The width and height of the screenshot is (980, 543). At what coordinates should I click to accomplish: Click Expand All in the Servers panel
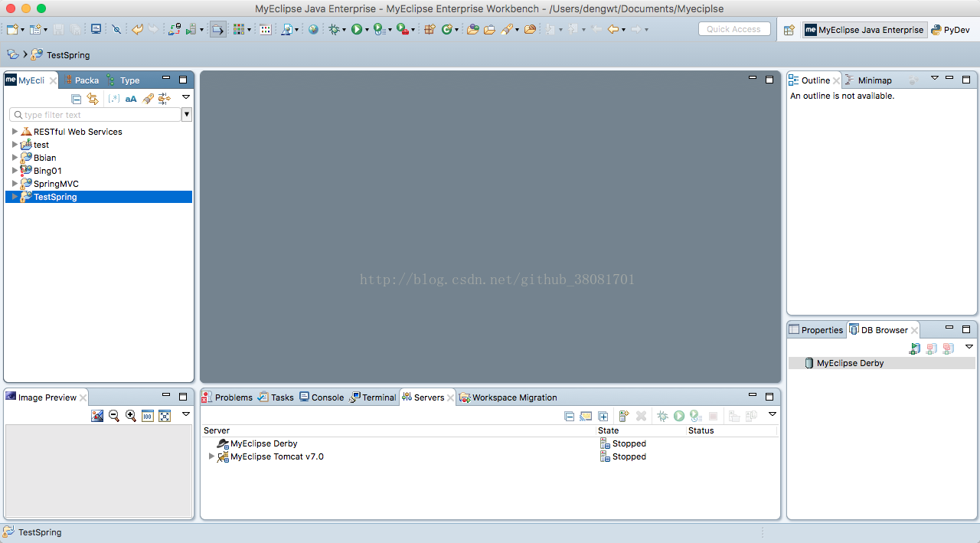pos(603,416)
